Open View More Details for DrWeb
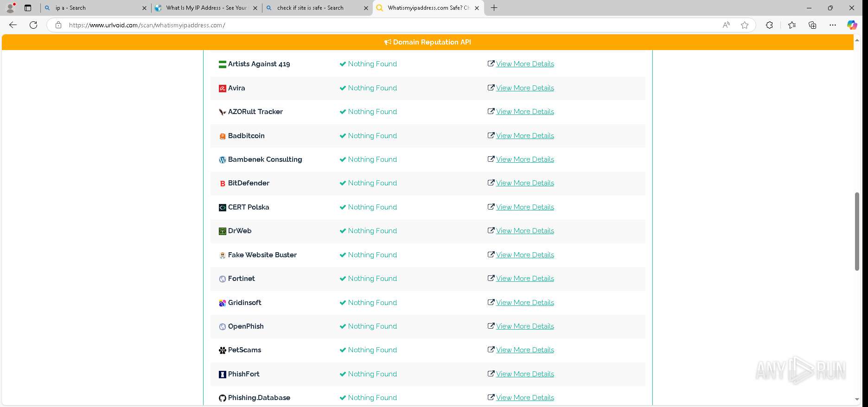This screenshot has height=407, width=868. (525, 231)
